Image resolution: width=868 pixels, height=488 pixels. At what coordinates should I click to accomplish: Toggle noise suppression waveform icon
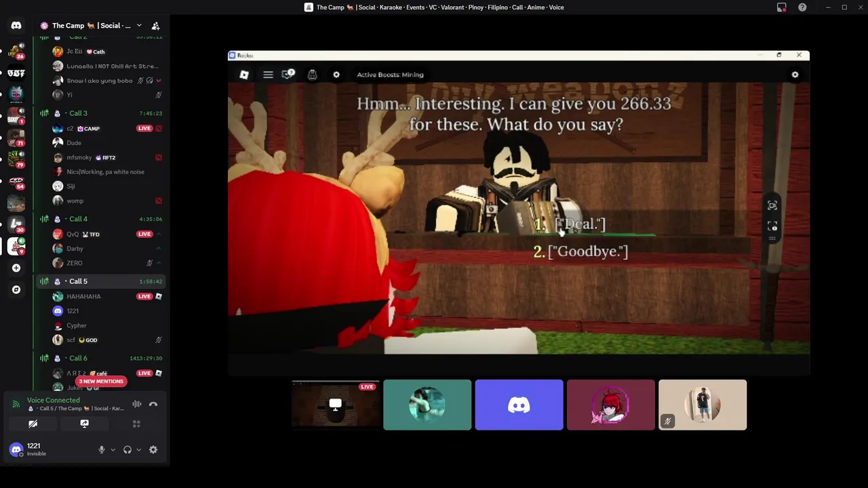pos(137,404)
